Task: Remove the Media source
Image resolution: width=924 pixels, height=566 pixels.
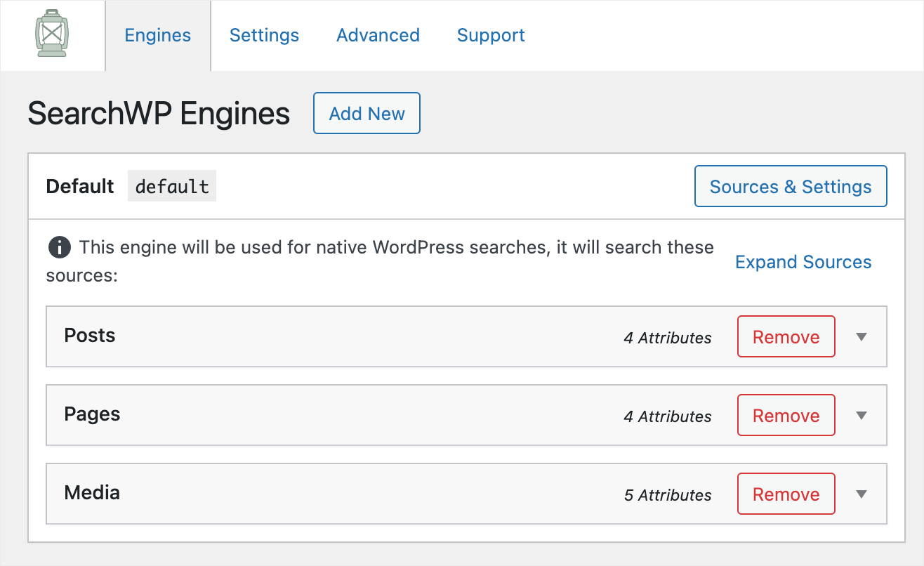Action: [x=786, y=494]
